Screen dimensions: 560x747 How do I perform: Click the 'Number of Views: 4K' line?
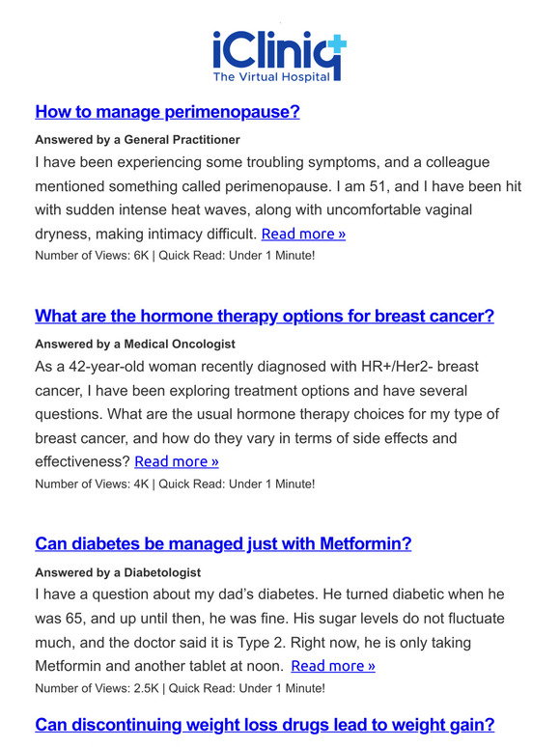[x=175, y=484]
